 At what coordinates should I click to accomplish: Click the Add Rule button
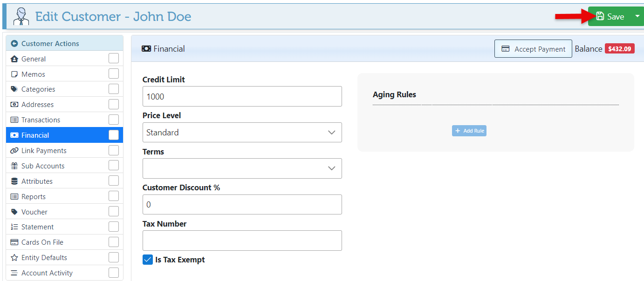[469, 131]
